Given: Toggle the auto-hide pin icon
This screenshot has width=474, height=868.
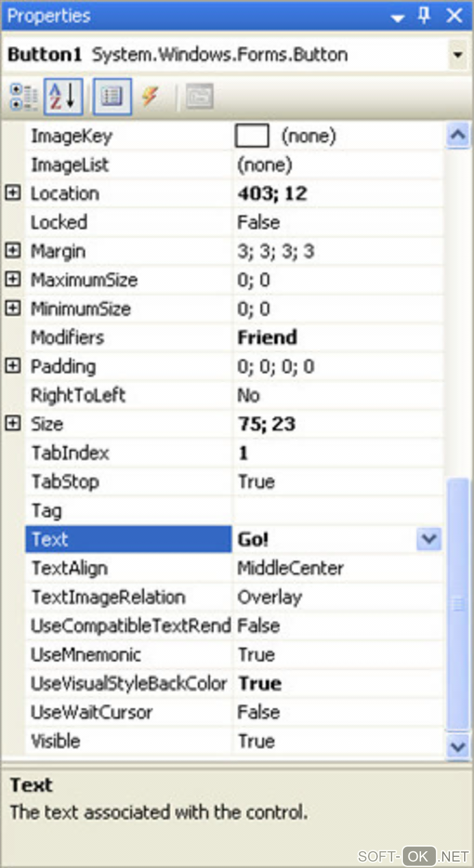Looking at the screenshot, I should [424, 16].
